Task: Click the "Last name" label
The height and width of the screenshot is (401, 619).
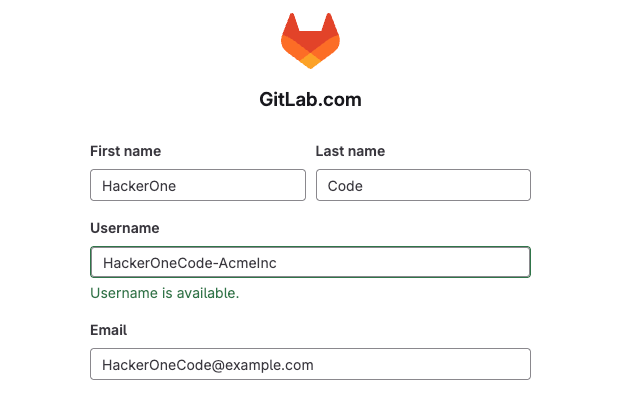Action: pos(350,151)
